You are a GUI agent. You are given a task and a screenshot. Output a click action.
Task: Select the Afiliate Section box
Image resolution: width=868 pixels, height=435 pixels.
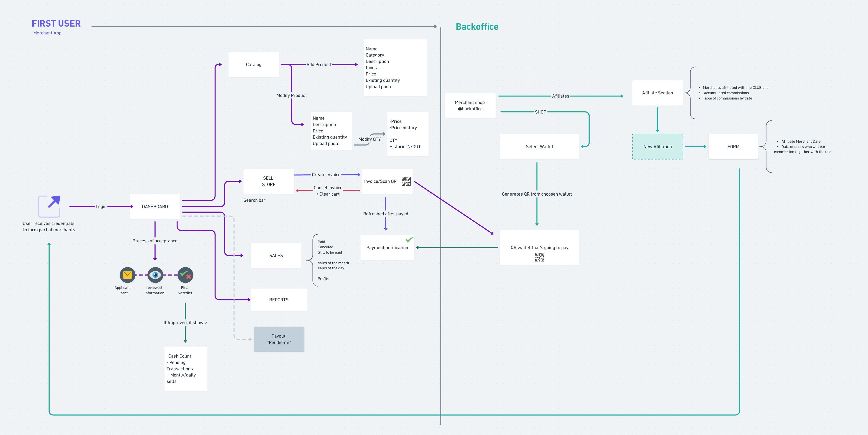pyautogui.click(x=657, y=93)
